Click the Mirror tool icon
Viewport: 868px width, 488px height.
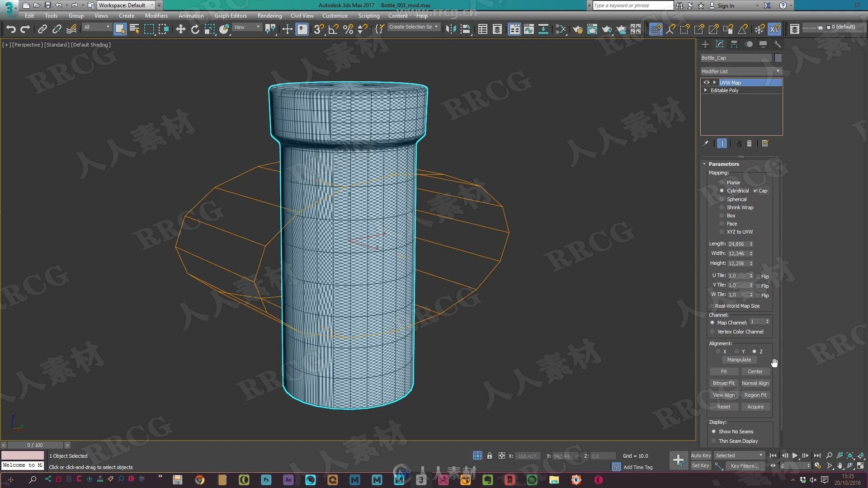[451, 29]
